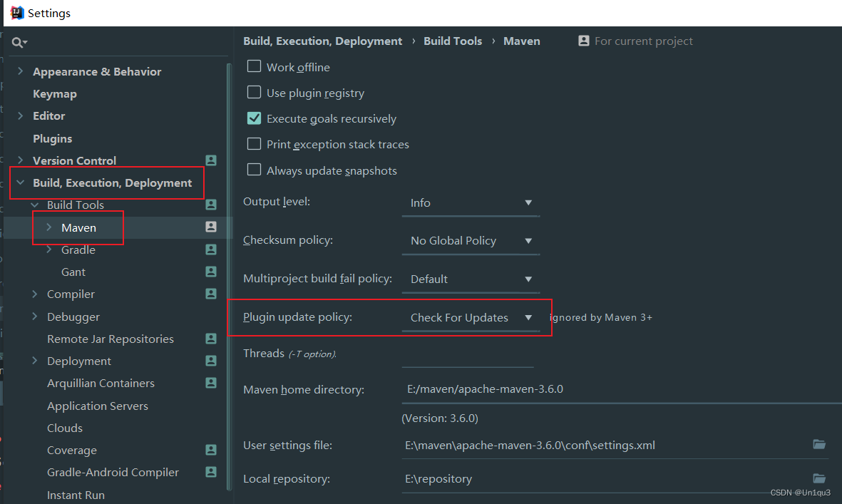
Task: Open the Output level dropdown
Action: [471, 203]
